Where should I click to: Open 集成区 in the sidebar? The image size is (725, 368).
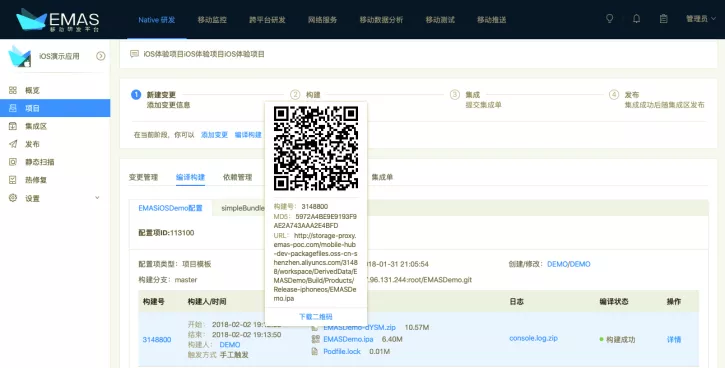click(36, 126)
